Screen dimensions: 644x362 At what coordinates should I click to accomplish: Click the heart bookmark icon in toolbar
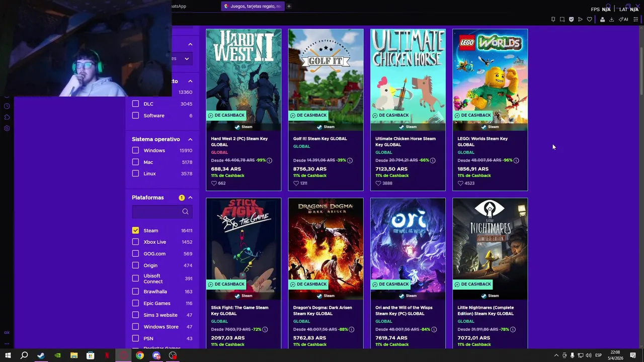(x=589, y=19)
